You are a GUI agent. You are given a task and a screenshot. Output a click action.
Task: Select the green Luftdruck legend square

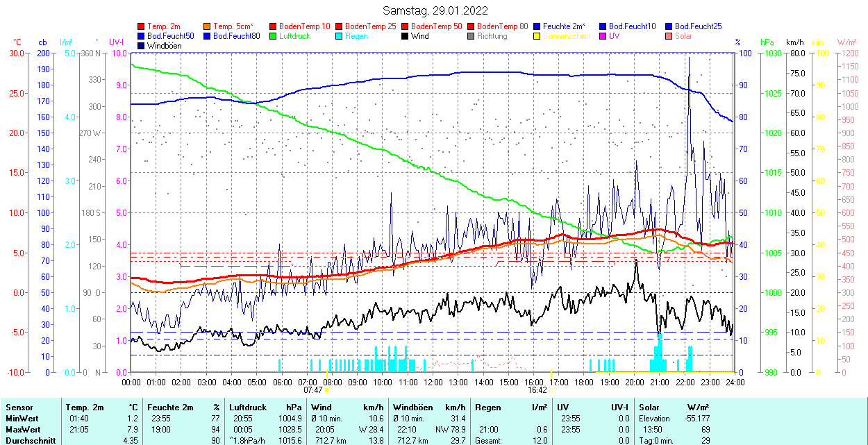(274, 36)
